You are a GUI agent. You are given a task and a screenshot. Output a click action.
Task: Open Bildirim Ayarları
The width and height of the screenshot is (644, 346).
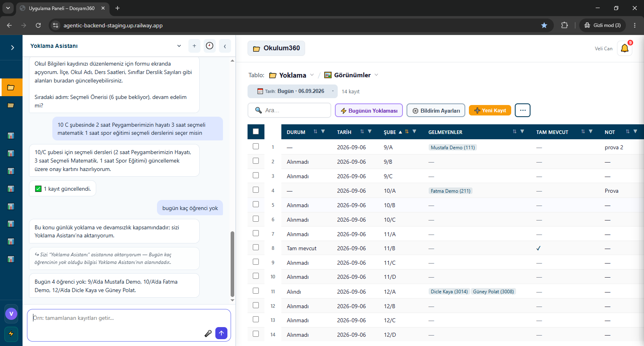436,110
